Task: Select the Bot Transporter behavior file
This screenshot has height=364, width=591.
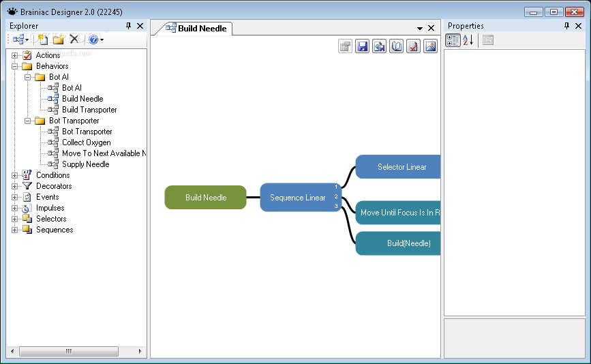Action: click(x=87, y=132)
